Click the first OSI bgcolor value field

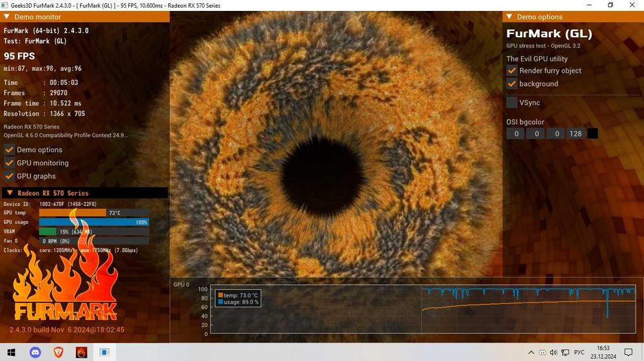[515, 134]
